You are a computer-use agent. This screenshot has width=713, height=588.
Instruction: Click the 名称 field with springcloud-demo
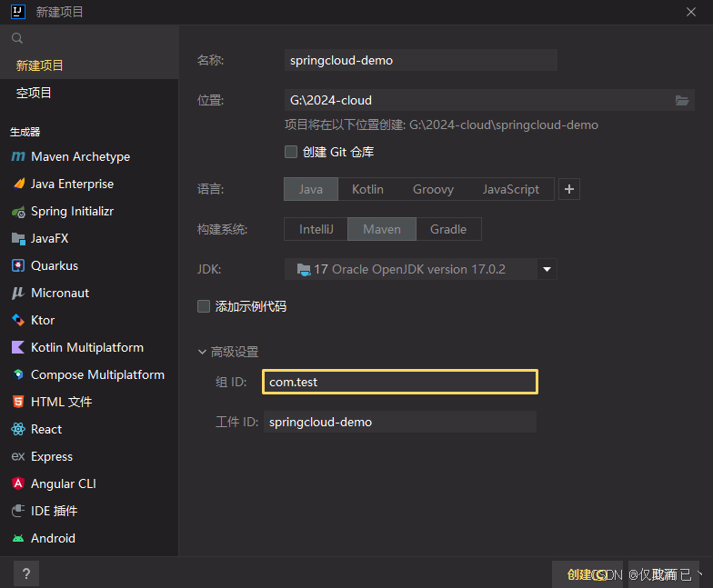tap(420, 60)
